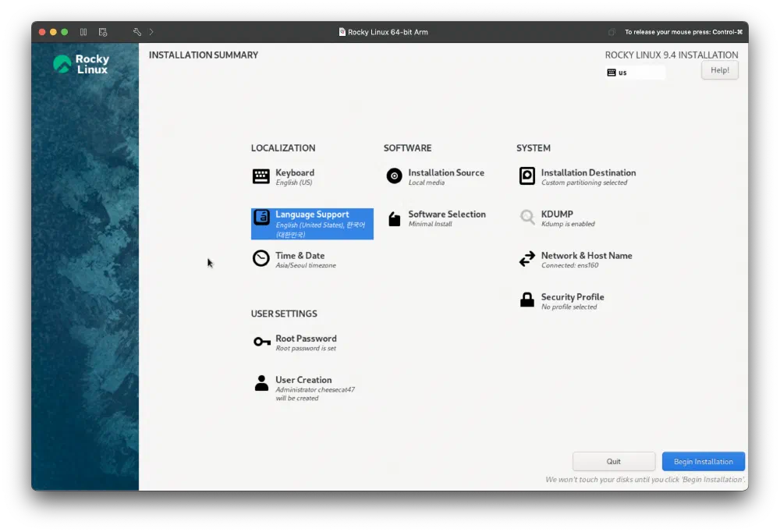The height and width of the screenshot is (532, 780).
Task: Quit the installation
Action: point(614,461)
